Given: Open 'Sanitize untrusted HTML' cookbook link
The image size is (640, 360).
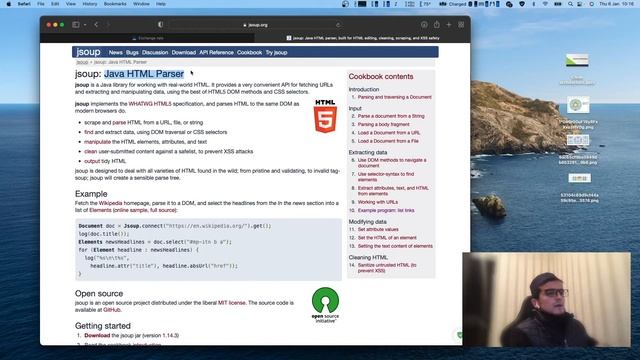Looking at the screenshot, I should [387, 268].
